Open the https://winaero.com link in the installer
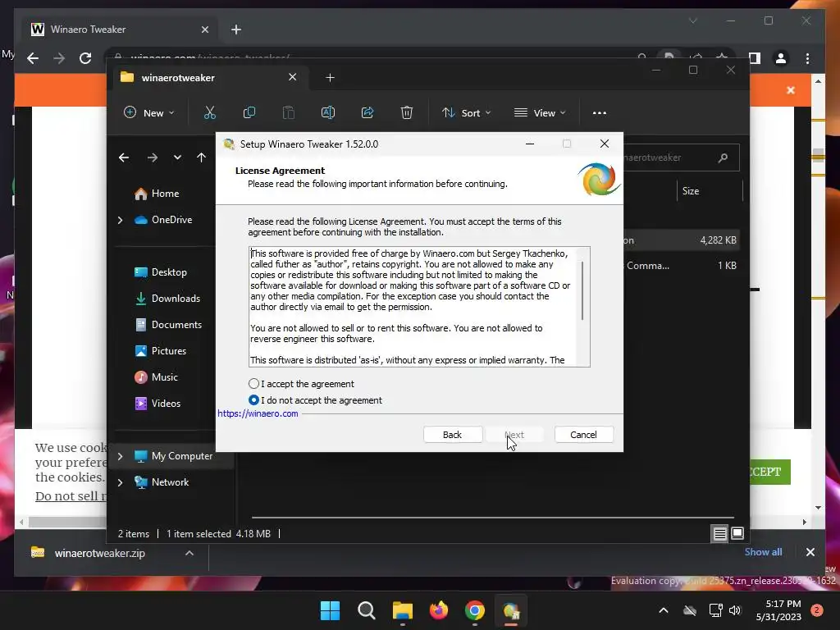The height and width of the screenshot is (630, 840). point(258,413)
